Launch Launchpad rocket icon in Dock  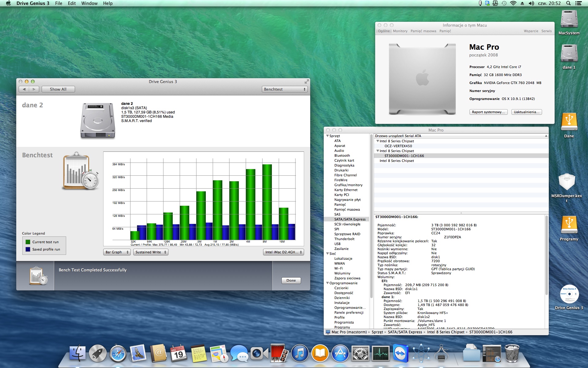pos(98,354)
